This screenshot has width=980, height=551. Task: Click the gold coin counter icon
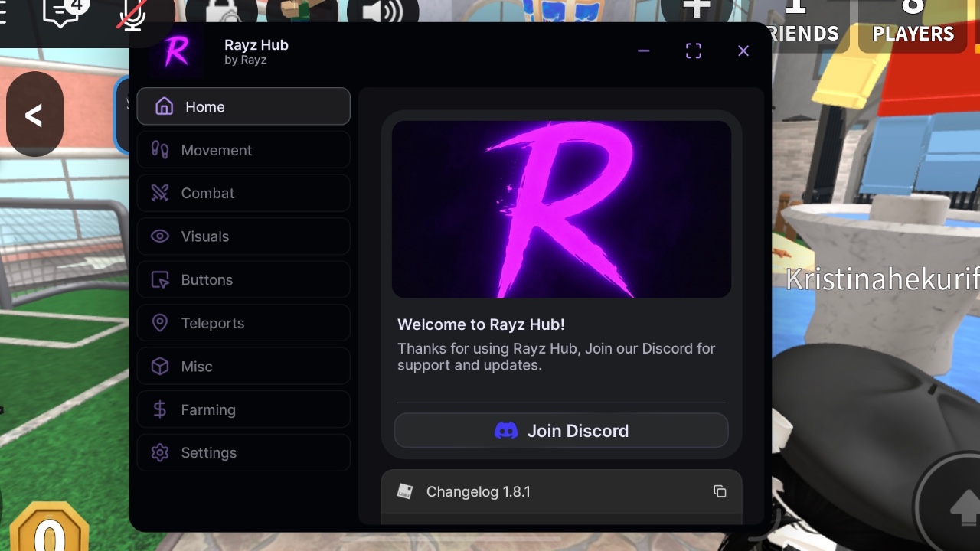click(50, 528)
